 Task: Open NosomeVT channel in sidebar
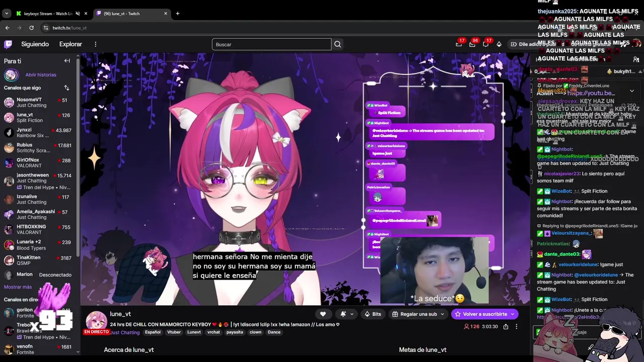(38, 103)
